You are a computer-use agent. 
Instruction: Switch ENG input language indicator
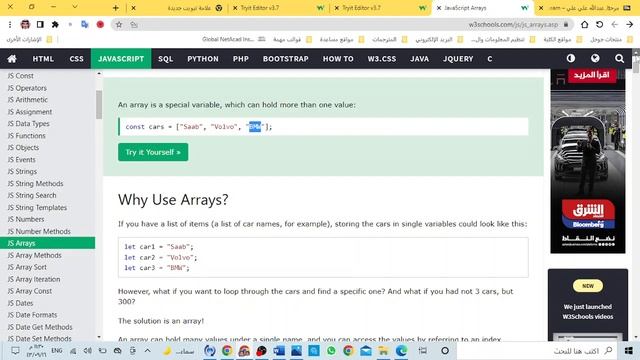click(x=57, y=351)
